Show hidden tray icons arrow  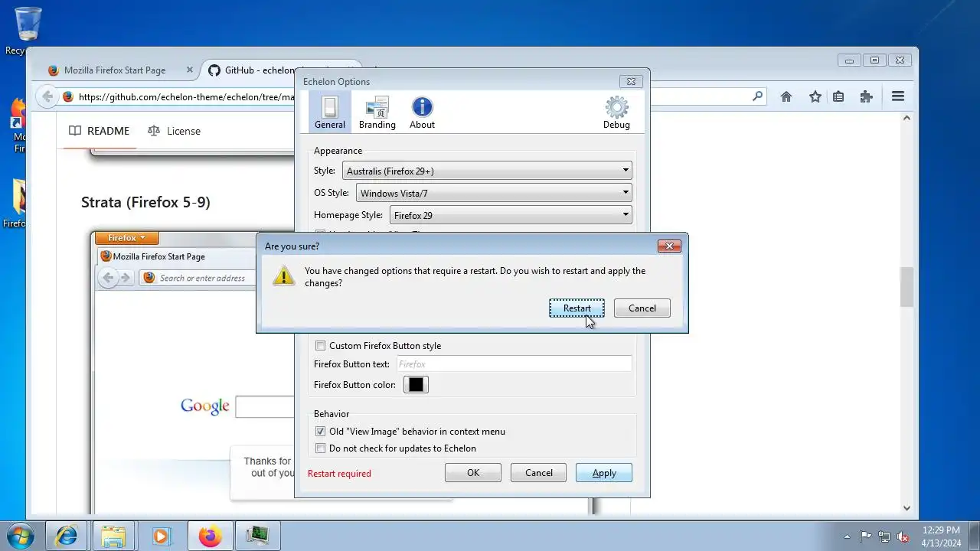847,536
